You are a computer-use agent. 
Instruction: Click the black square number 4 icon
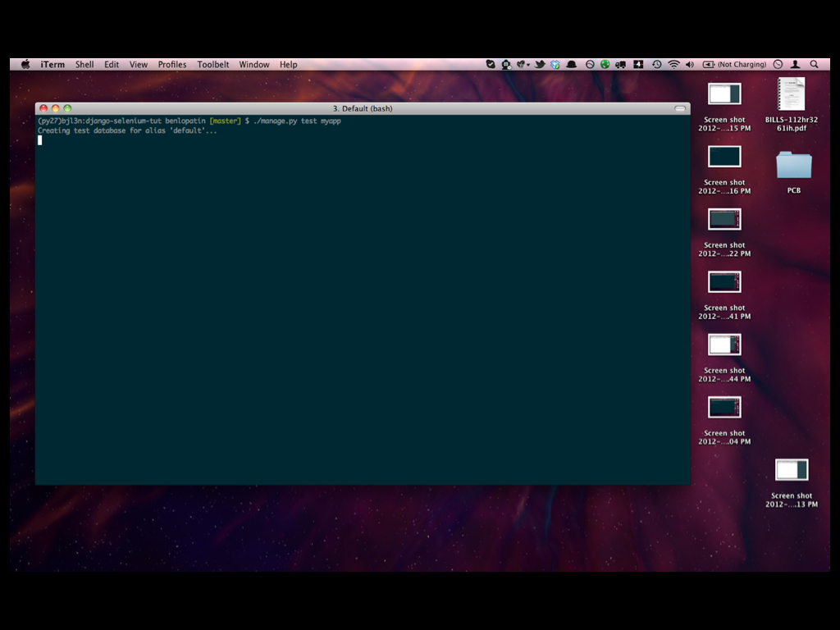point(638,64)
